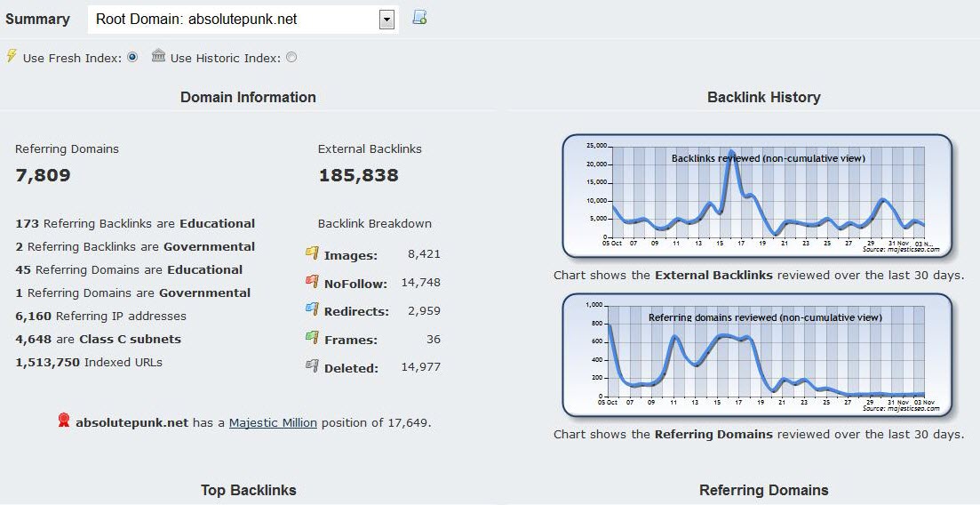This screenshot has height=505, width=980.
Task: Click the lightning bolt Fresh Index icon
Action: [x=12, y=57]
